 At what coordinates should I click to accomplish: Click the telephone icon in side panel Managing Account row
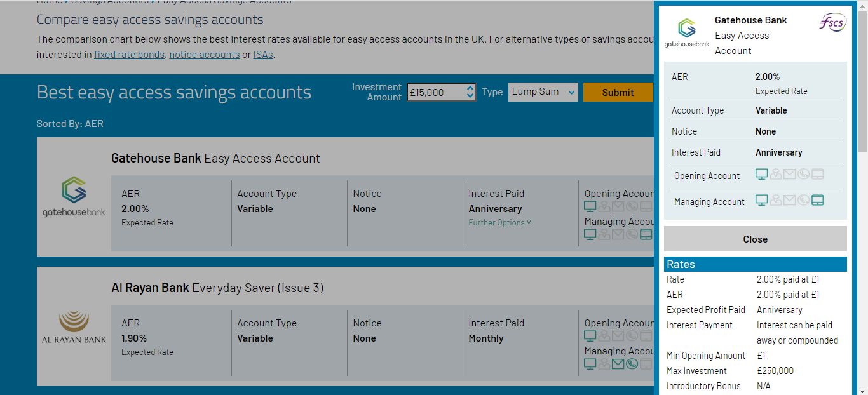803,201
